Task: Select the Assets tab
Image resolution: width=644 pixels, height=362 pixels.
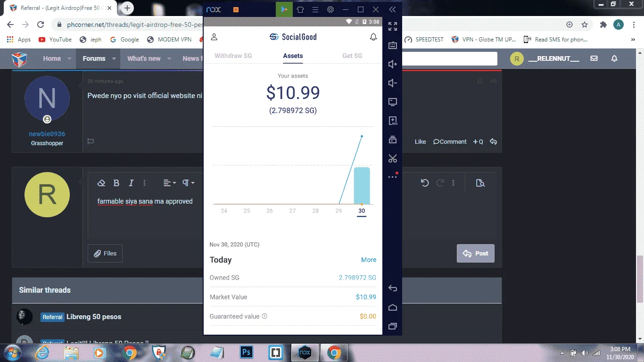Action: (x=293, y=56)
